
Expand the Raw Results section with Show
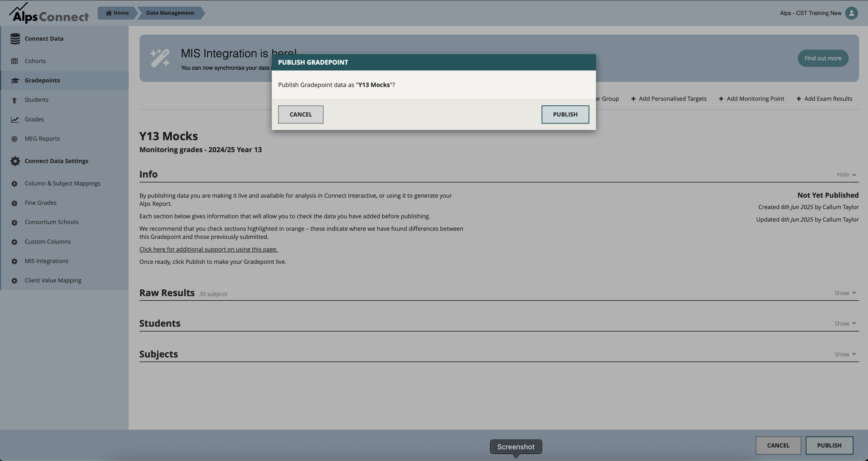[845, 293]
